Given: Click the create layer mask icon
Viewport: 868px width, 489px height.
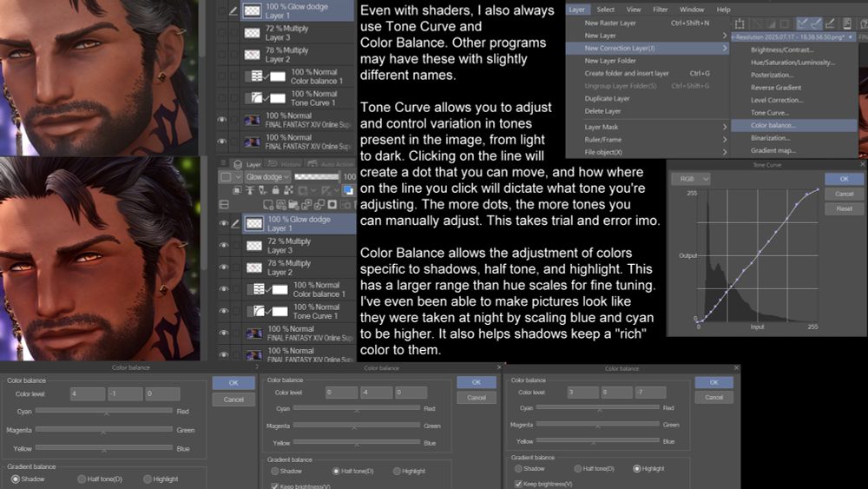Looking at the screenshot, I should point(332,205).
